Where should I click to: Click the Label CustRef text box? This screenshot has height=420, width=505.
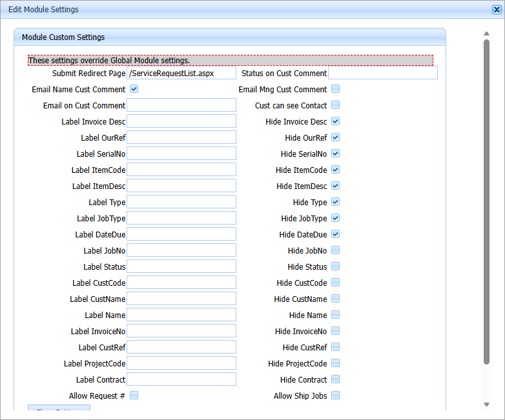(x=181, y=346)
